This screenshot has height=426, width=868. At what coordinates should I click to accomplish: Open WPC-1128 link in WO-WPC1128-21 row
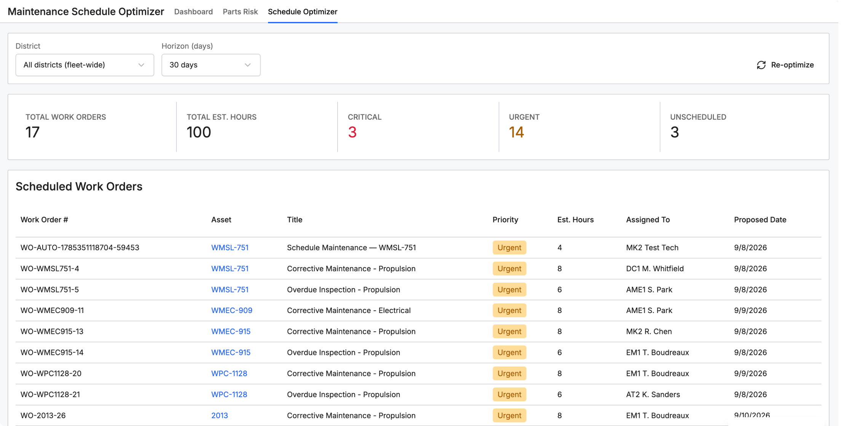point(229,394)
